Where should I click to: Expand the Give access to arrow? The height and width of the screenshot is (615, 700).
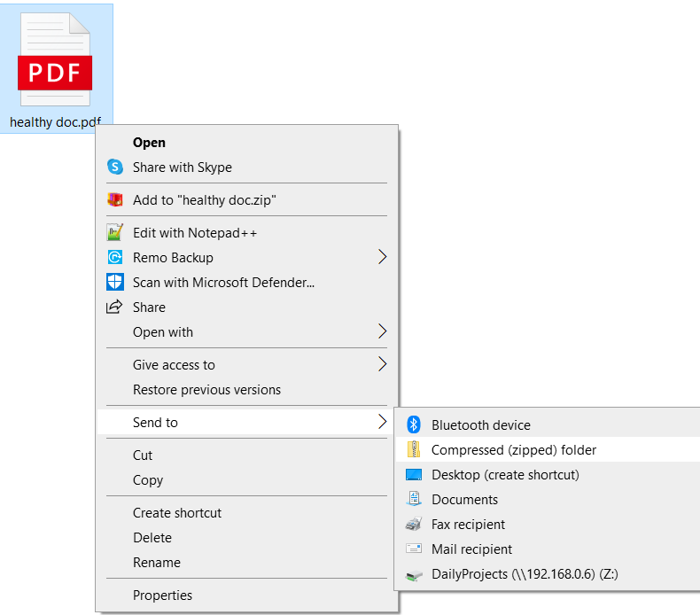[383, 364]
